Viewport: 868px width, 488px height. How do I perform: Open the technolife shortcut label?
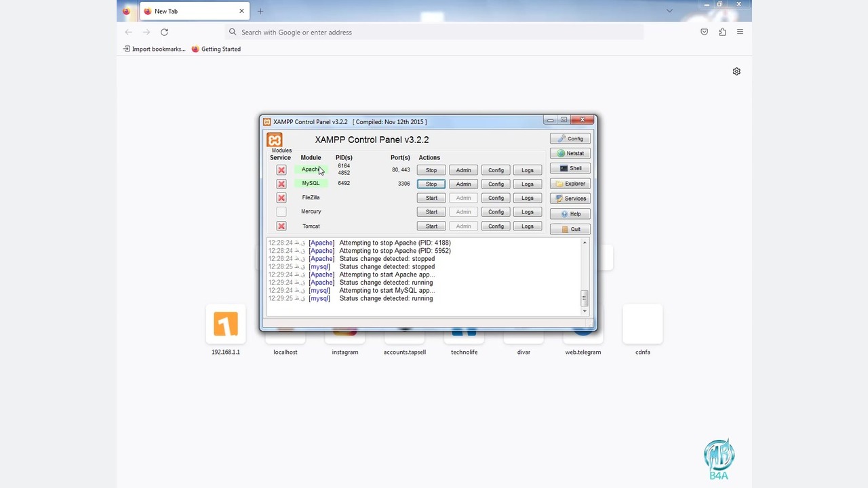pyautogui.click(x=465, y=352)
